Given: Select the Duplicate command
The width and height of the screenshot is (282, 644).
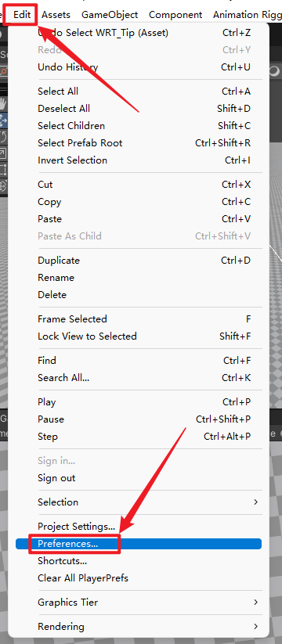Looking at the screenshot, I should pos(139,261).
